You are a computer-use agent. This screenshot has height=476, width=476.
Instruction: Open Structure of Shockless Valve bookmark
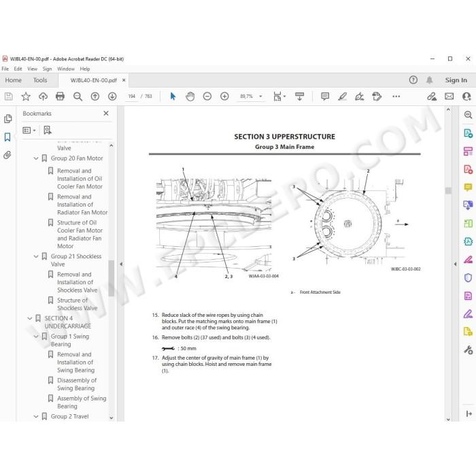[78, 304]
